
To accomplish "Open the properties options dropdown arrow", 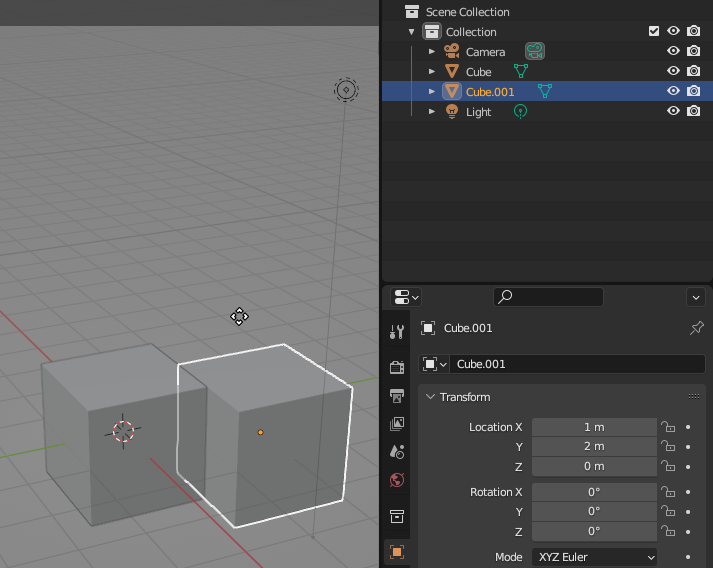I will [696, 297].
